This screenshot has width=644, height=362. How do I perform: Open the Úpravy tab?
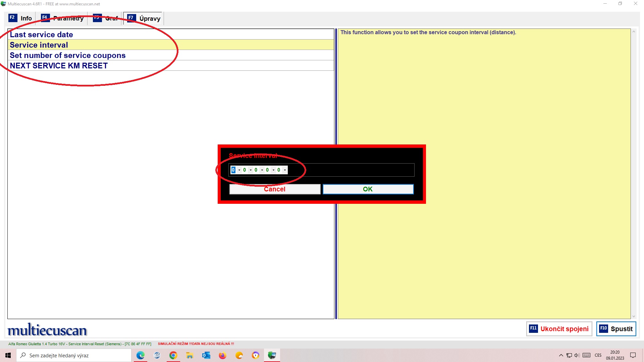pyautogui.click(x=144, y=18)
